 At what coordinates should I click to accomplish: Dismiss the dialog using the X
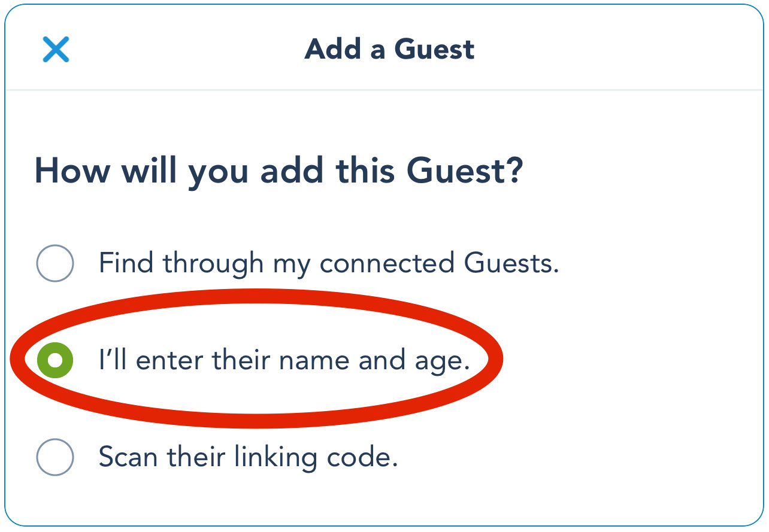click(56, 49)
